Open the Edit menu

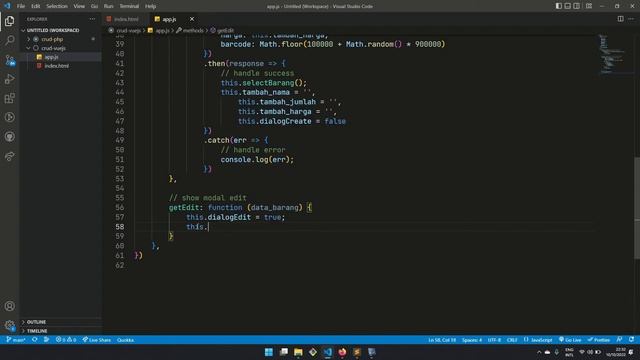click(36, 6)
